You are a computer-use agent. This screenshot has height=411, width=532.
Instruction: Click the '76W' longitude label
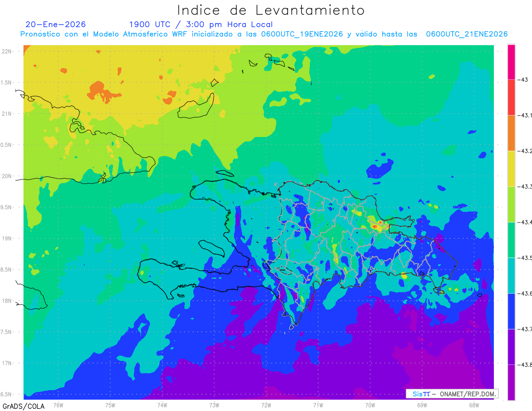pyautogui.click(x=58, y=405)
